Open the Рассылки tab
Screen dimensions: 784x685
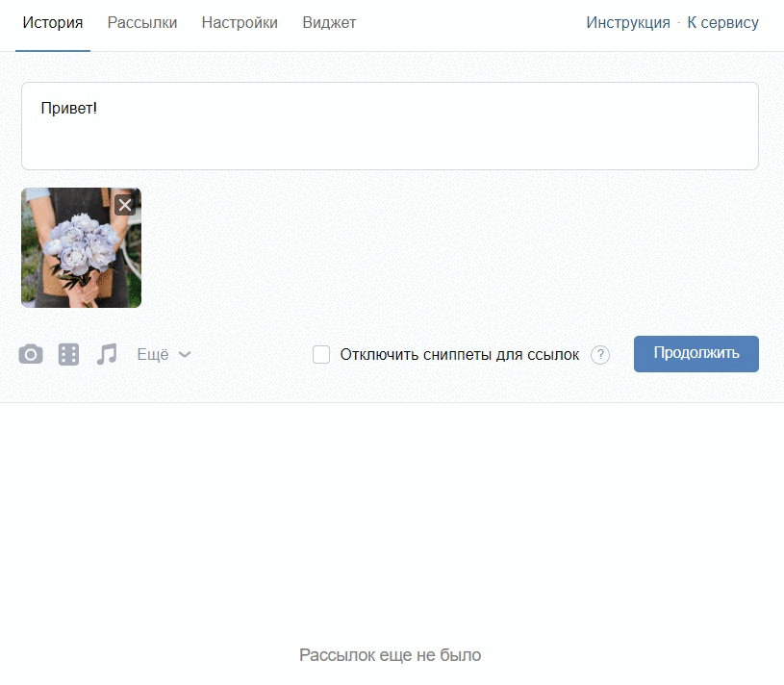(x=142, y=23)
